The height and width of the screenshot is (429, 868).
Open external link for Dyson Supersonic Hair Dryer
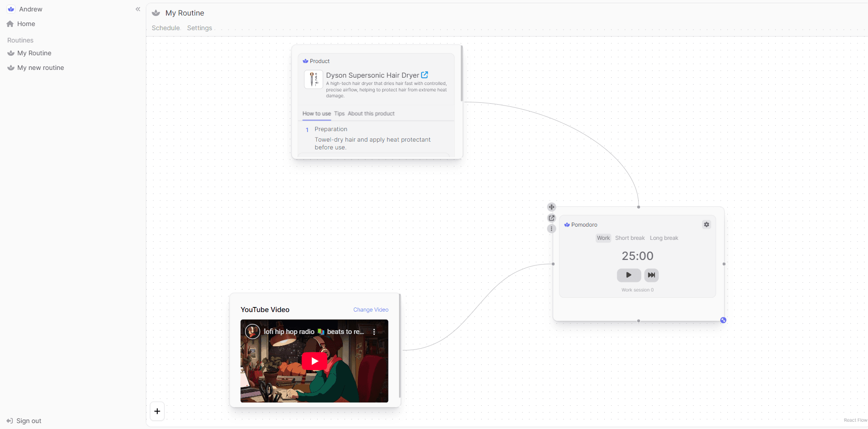[425, 75]
